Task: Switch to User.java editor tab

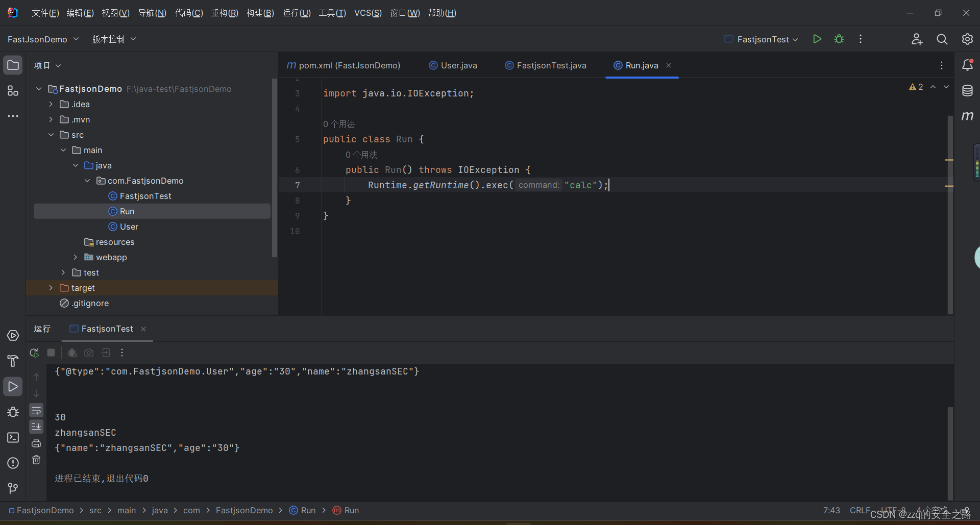Action: point(453,65)
